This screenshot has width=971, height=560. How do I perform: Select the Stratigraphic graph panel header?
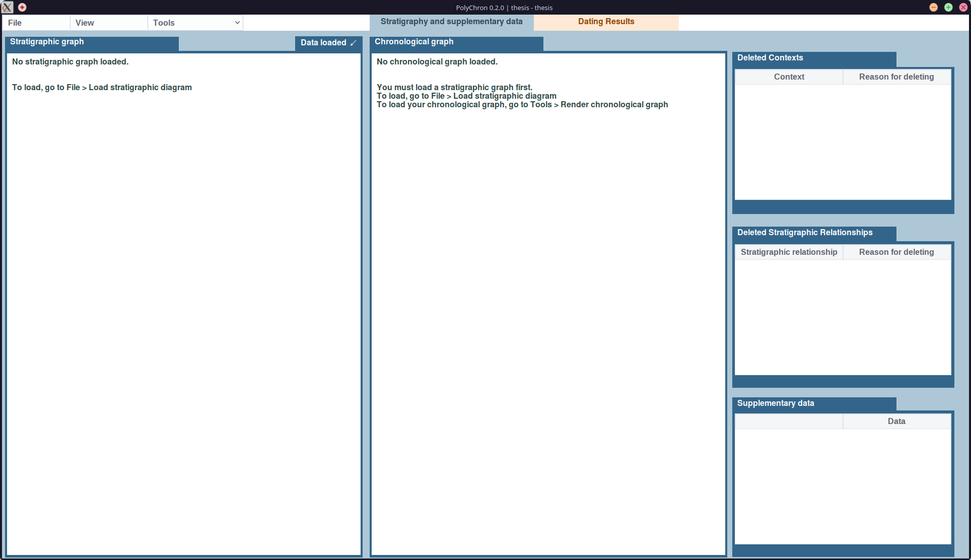[92, 43]
